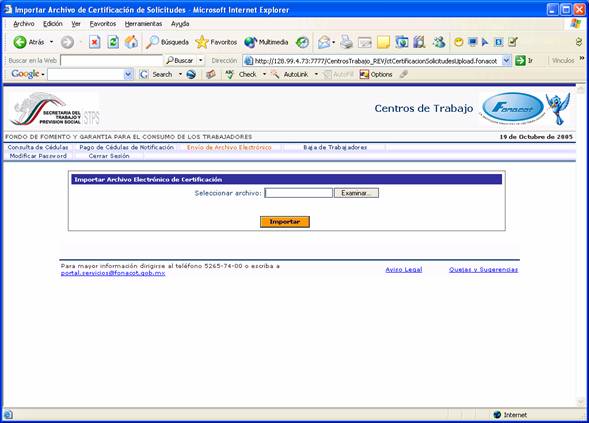Open Favoritos star icon
This screenshot has height=423, width=589.
pyautogui.click(x=202, y=42)
